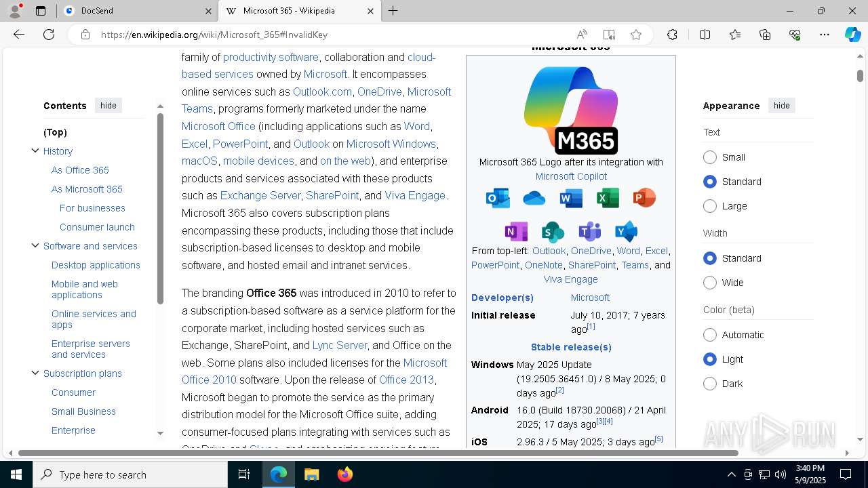868x488 pixels.
Task: Jump to Desktop applications section
Action: 96,265
